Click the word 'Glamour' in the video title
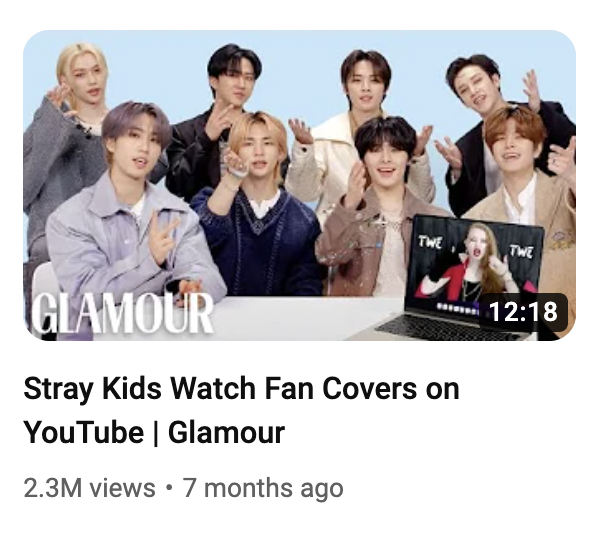The width and height of the screenshot is (594, 540). 227,432
